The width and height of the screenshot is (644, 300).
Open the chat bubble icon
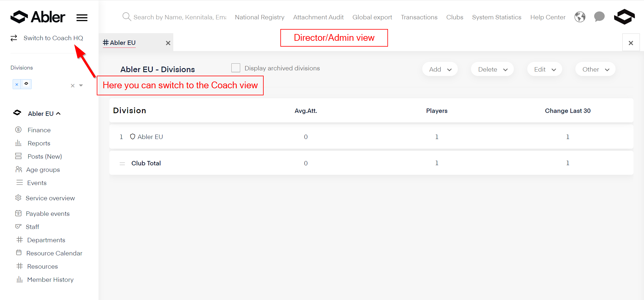click(599, 17)
